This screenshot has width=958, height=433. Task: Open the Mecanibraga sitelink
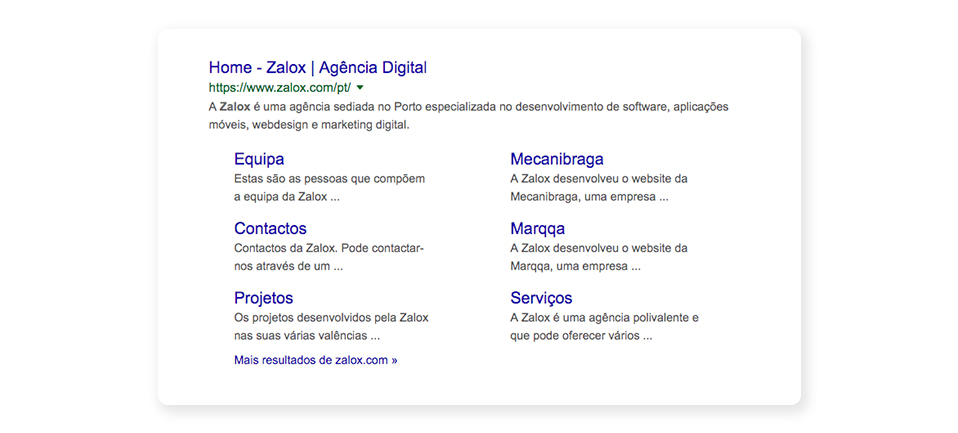[x=557, y=159]
